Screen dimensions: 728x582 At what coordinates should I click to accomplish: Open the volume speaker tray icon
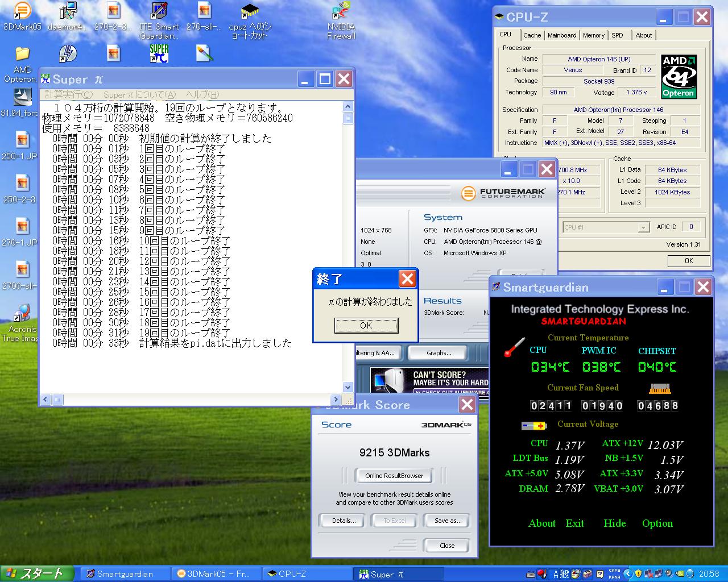tap(669, 574)
